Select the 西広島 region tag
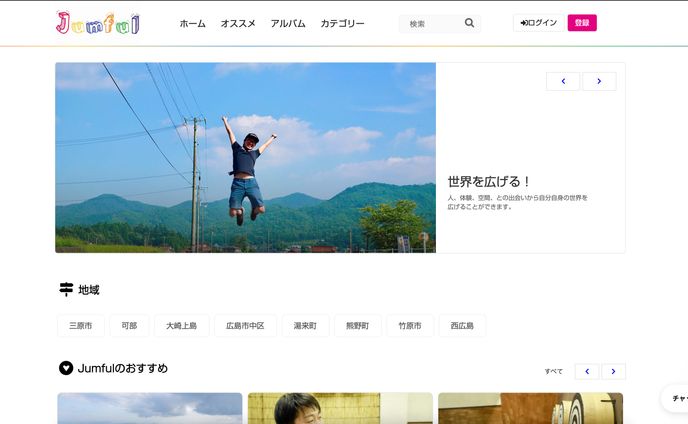The image size is (688, 424). (462, 326)
